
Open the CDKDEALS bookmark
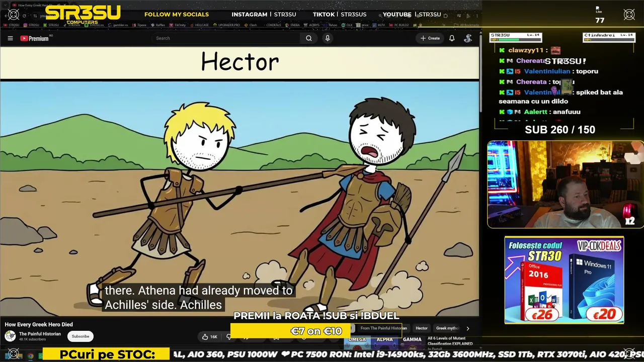[x=272, y=25]
